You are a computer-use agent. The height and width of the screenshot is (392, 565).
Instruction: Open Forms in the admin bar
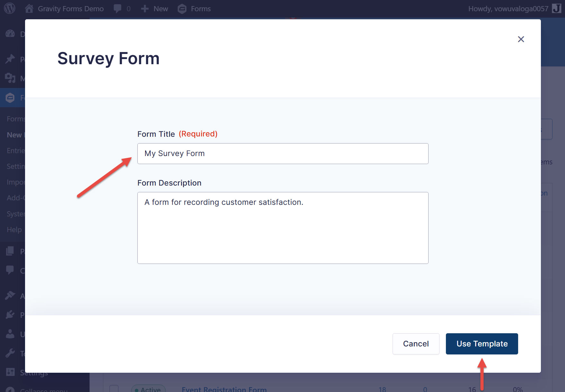click(201, 9)
